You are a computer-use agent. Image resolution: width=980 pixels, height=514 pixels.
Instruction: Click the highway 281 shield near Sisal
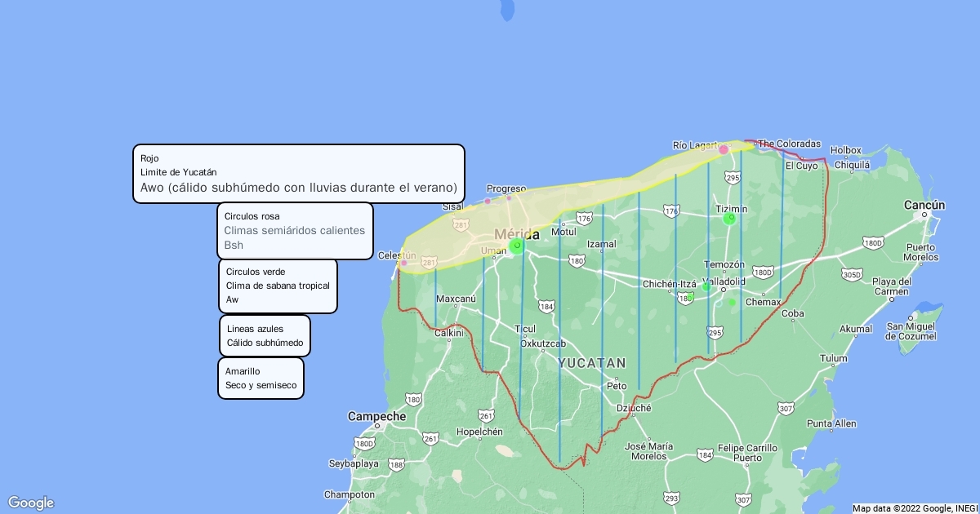[461, 224]
